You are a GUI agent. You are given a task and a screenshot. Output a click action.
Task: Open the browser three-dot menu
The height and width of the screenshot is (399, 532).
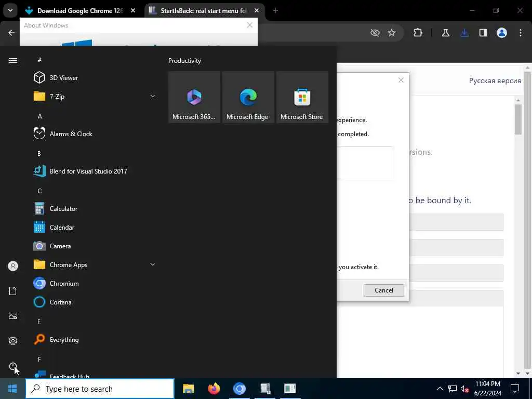[x=521, y=33]
